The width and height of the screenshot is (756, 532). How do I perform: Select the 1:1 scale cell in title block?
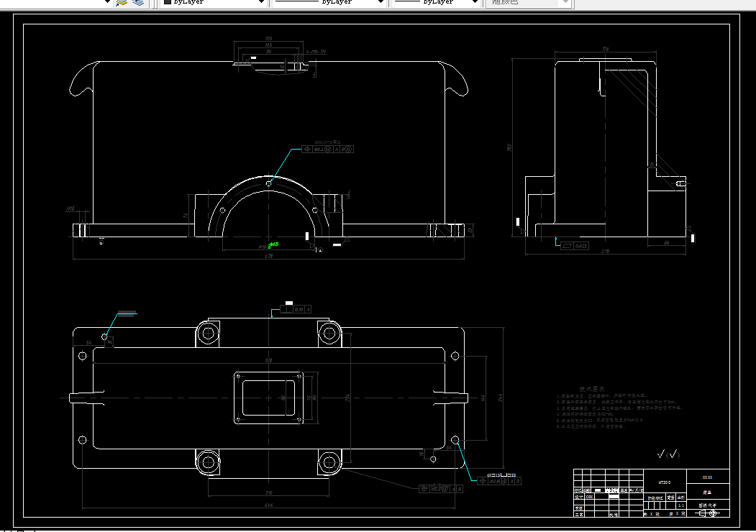coord(680,505)
